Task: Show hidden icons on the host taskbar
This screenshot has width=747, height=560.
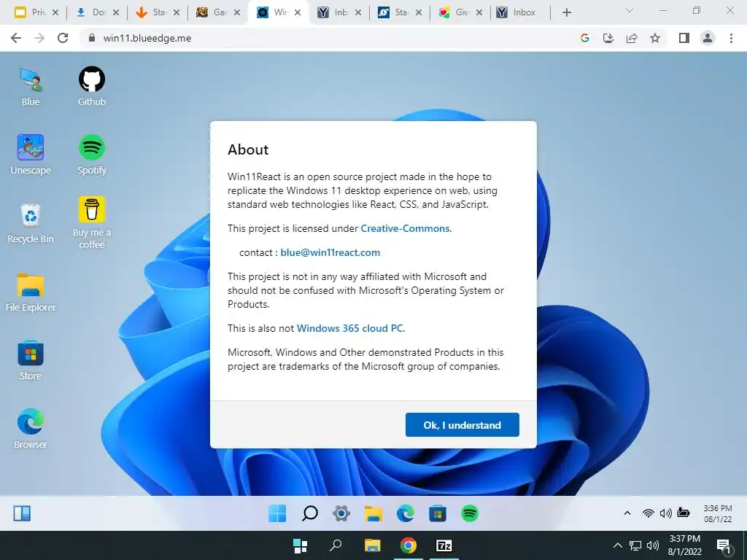Action: click(x=617, y=545)
